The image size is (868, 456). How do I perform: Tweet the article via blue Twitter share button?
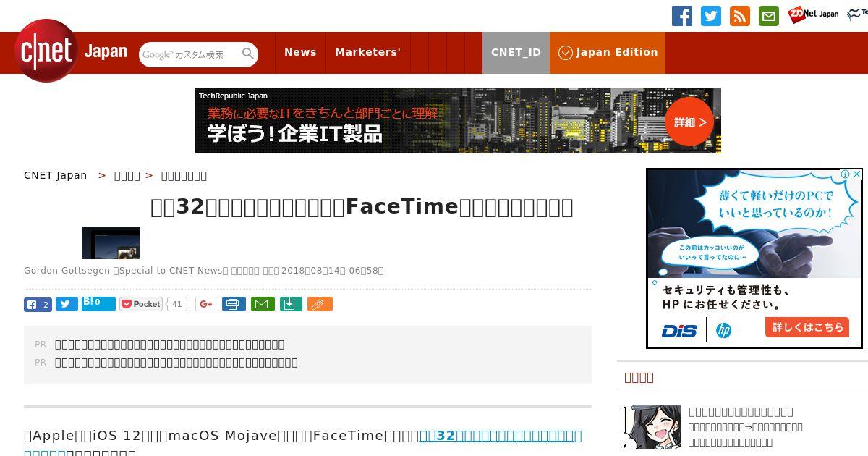tap(67, 305)
